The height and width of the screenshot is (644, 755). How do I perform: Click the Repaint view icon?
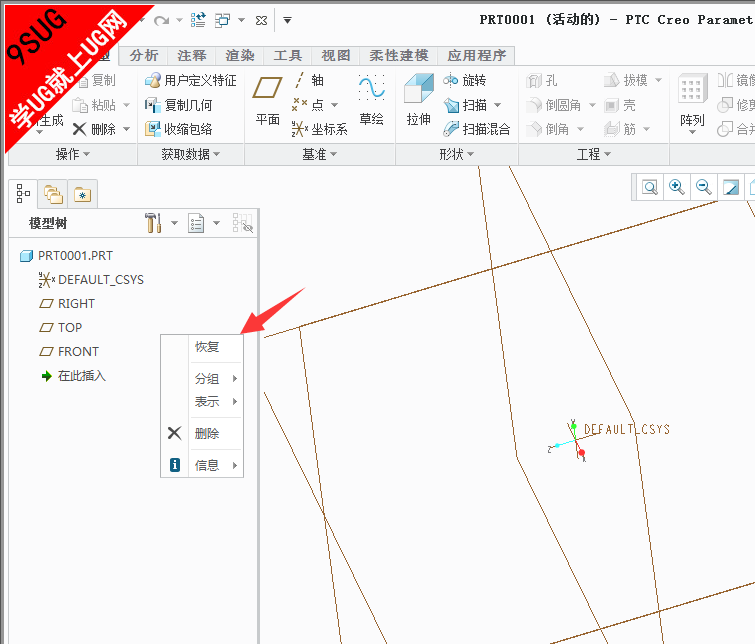(730, 187)
